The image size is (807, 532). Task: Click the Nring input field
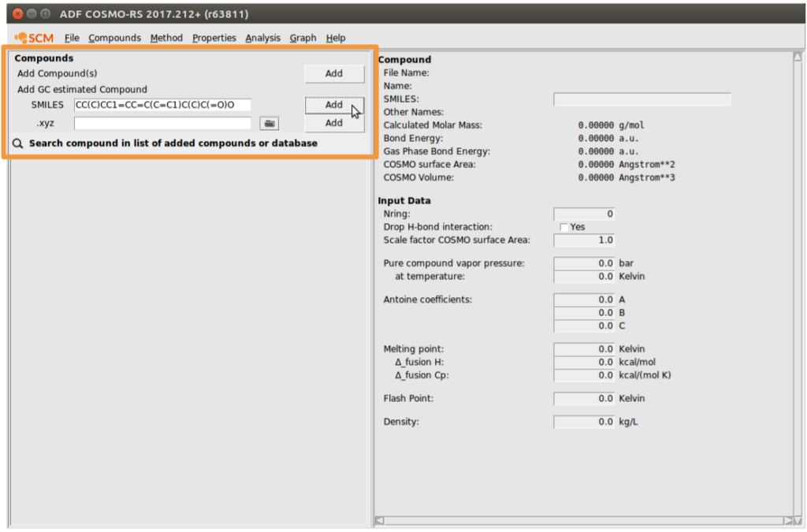pos(584,214)
